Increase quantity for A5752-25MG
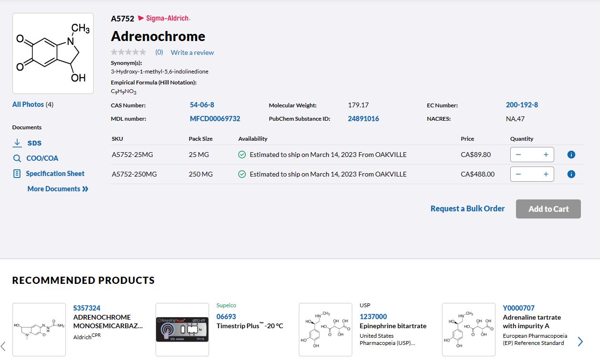The width and height of the screenshot is (600, 364). tap(546, 155)
